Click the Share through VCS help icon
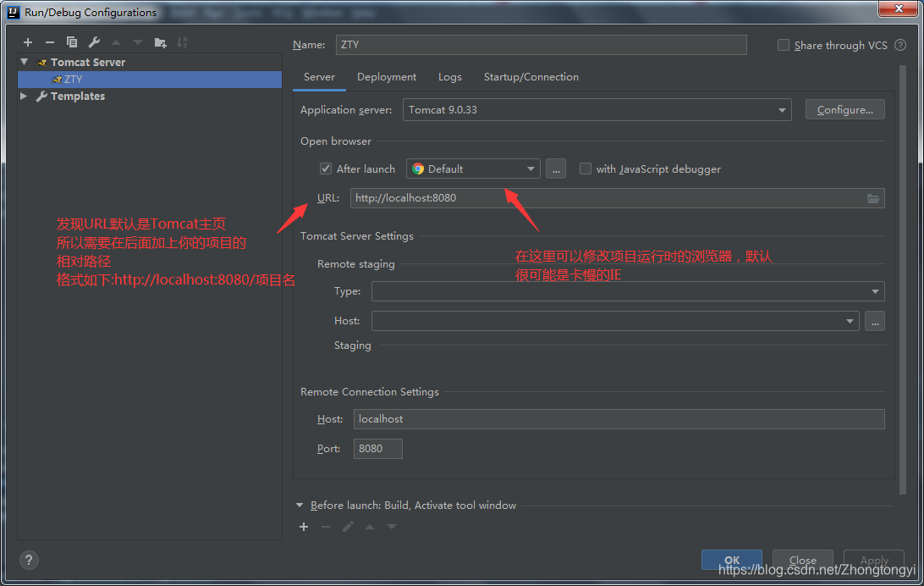924x586 pixels. 900,45
